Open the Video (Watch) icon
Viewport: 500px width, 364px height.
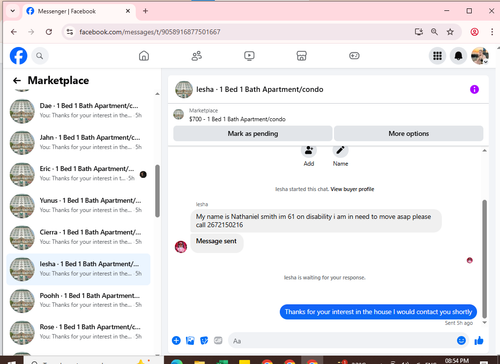[249, 56]
